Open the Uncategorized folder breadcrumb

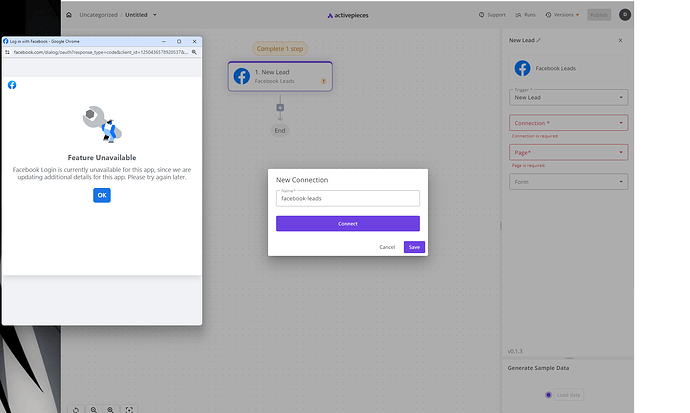tap(99, 15)
